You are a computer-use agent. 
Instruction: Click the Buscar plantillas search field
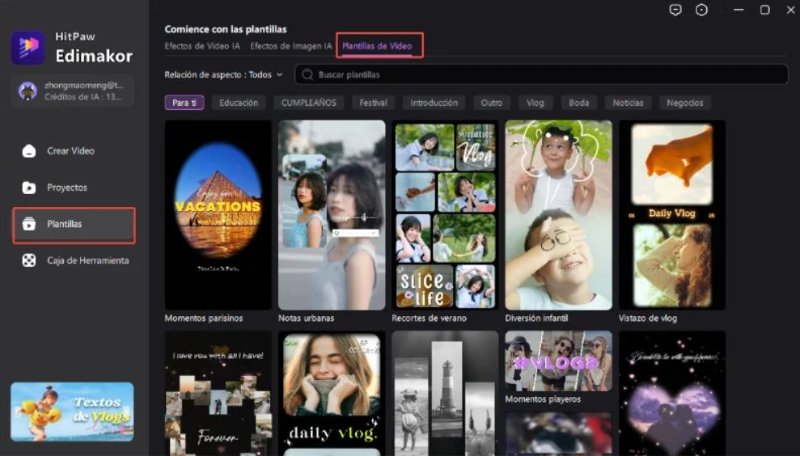coord(541,75)
